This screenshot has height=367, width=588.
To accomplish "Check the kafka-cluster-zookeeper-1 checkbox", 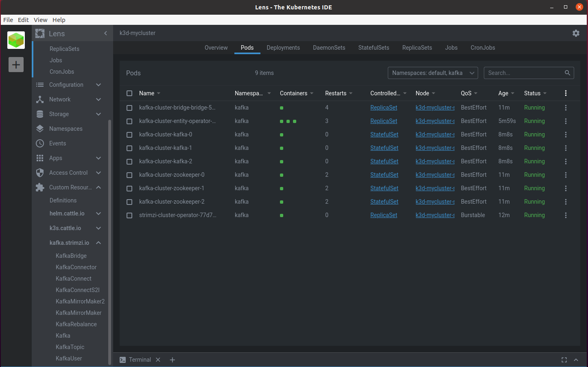I will [129, 189].
